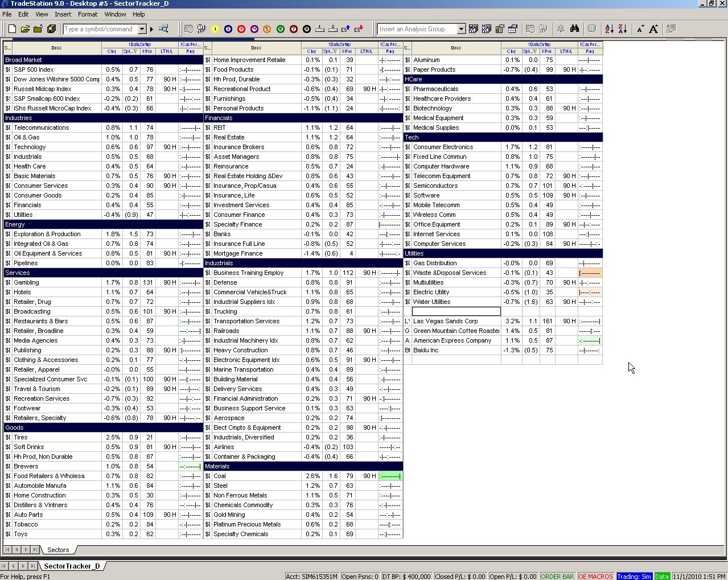Open the symbol/command dropdown arrow

pyautogui.click(x=142, y=29)
